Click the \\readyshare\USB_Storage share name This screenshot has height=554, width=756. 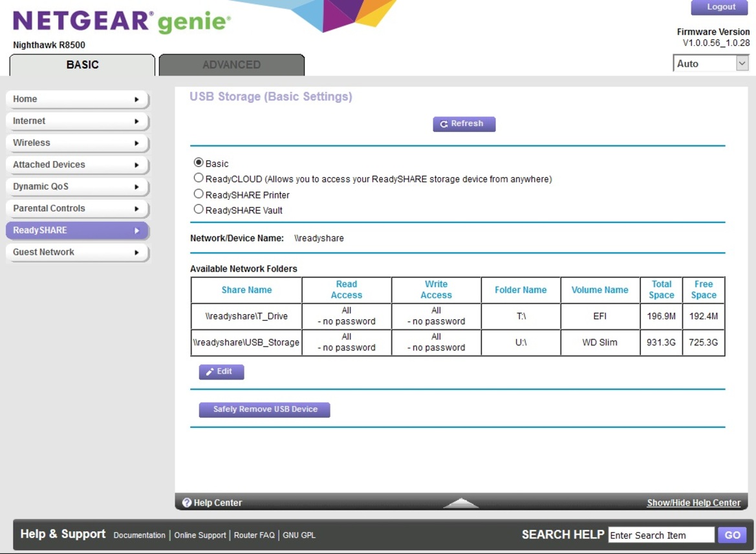point(246,343)
